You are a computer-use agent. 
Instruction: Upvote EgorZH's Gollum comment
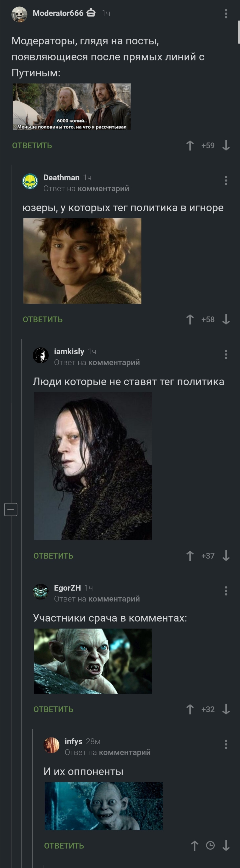190,709
